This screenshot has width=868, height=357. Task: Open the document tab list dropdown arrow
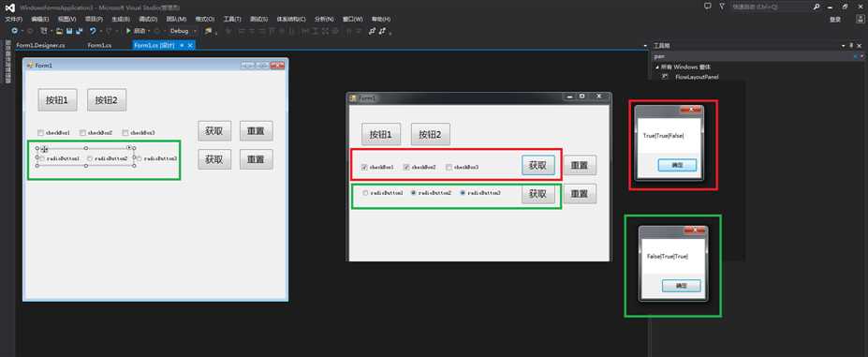pos(645,46)
